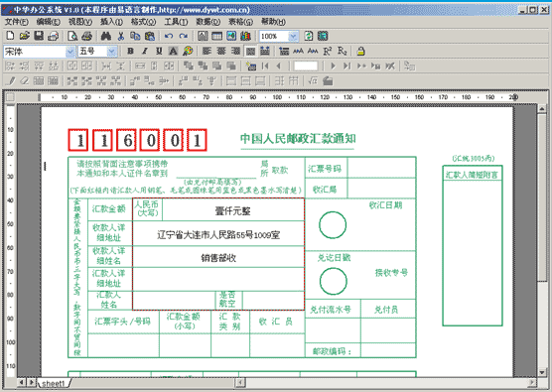Center align text
This screenshot has height=392, width=552.
[221, 51]
